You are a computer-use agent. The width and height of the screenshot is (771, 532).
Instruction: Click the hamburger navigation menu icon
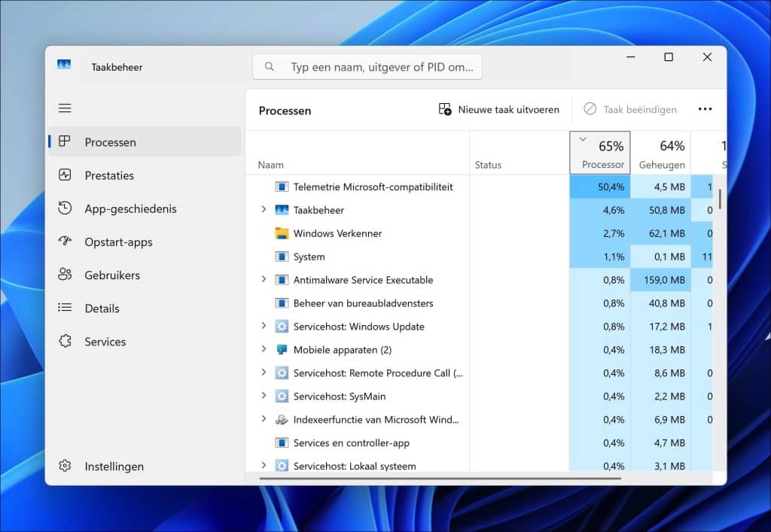pos(65,108)
